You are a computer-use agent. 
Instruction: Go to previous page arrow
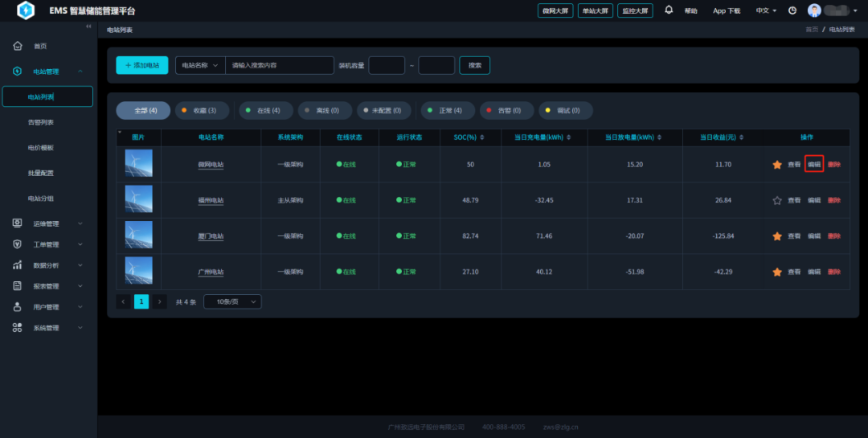123,302
